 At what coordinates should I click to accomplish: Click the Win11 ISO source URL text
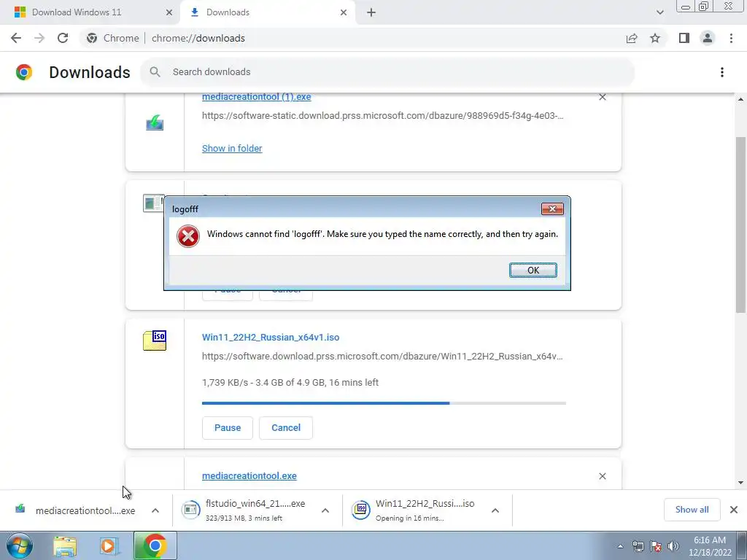click(x=382, y=356)
